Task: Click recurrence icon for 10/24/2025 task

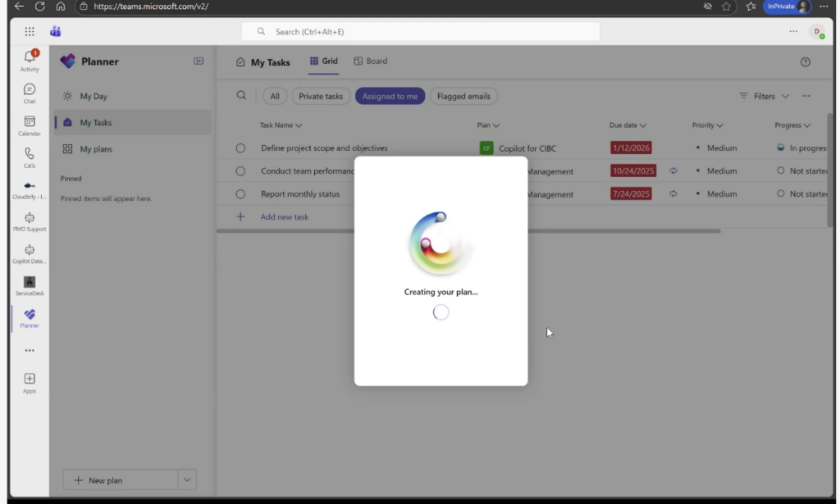Action: click(x=673, y=170)
